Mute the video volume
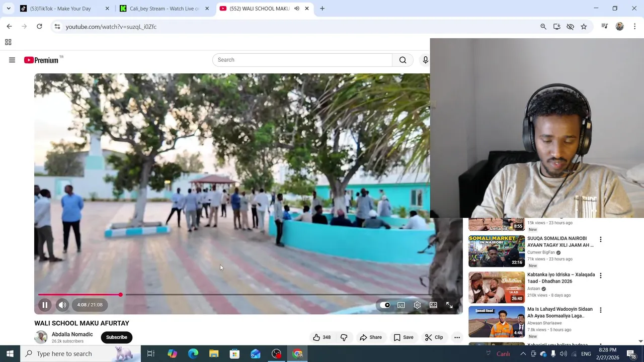Viewport: 644px width, 362px height. [62, 305]
